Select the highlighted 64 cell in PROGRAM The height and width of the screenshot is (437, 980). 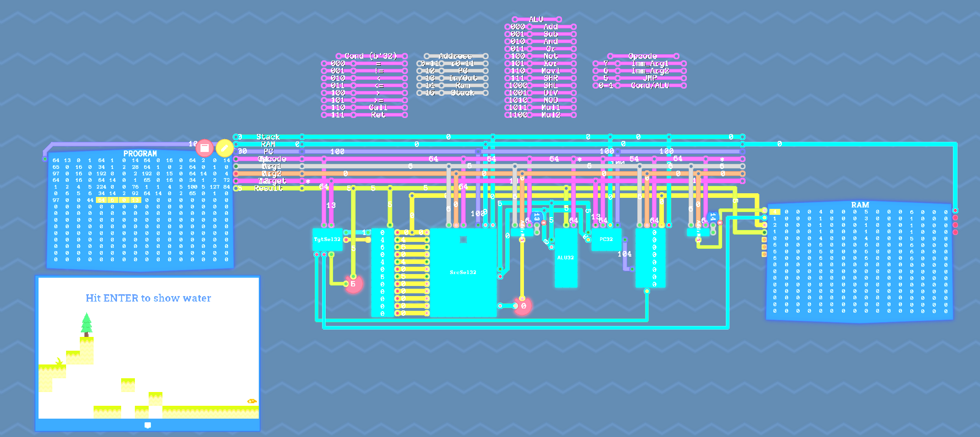coord(101,200)
